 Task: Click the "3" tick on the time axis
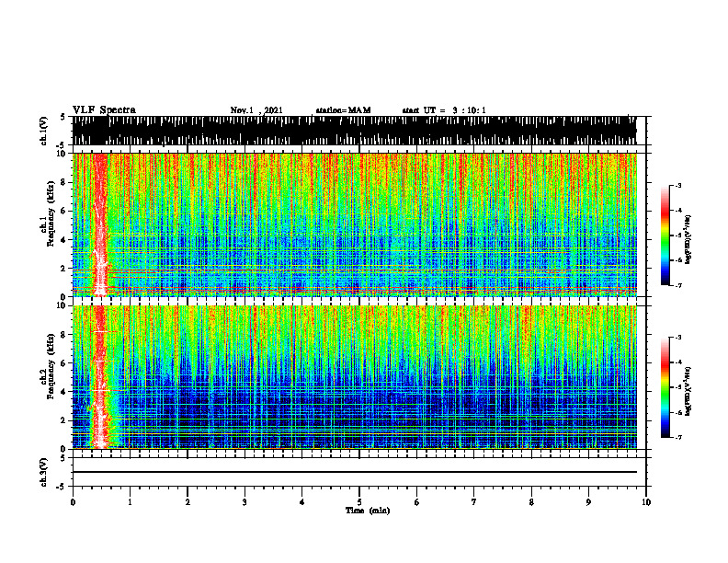tap(245, 502)
